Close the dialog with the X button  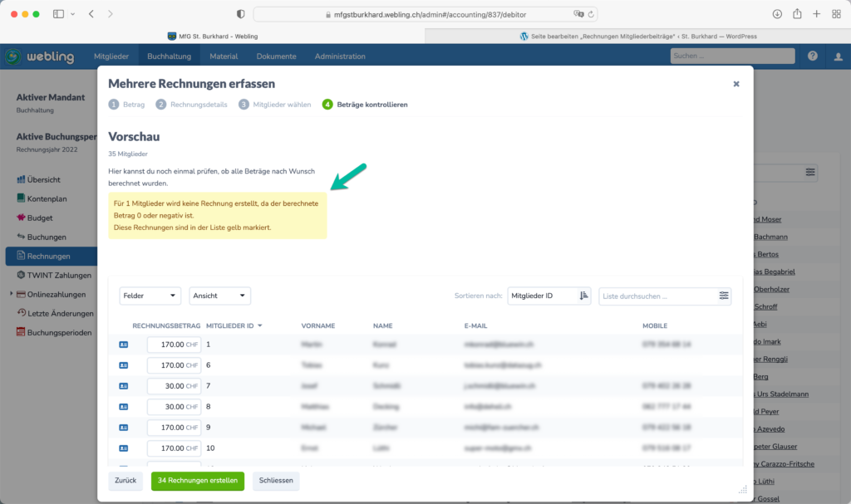coord(735,84)
